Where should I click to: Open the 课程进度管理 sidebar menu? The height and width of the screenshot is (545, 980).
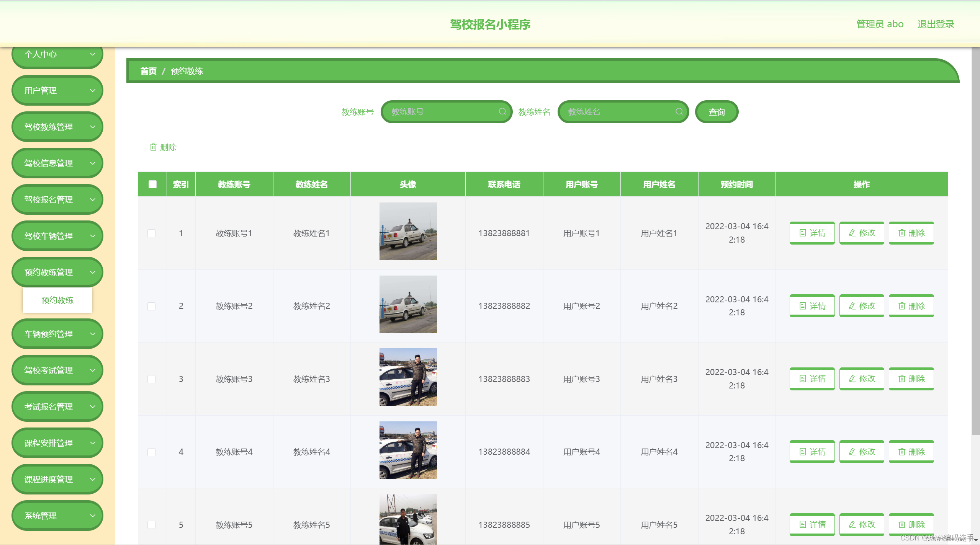tap(57, 479)
